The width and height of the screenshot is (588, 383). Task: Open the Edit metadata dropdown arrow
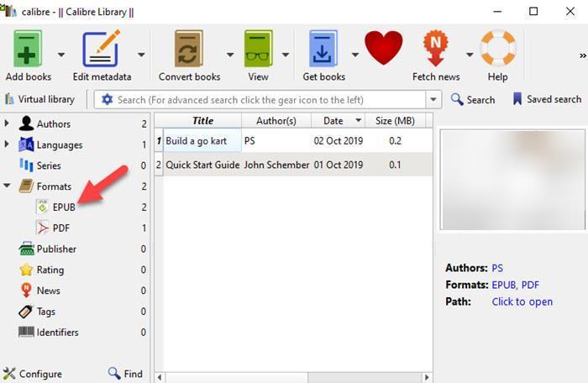click(141, 55)
